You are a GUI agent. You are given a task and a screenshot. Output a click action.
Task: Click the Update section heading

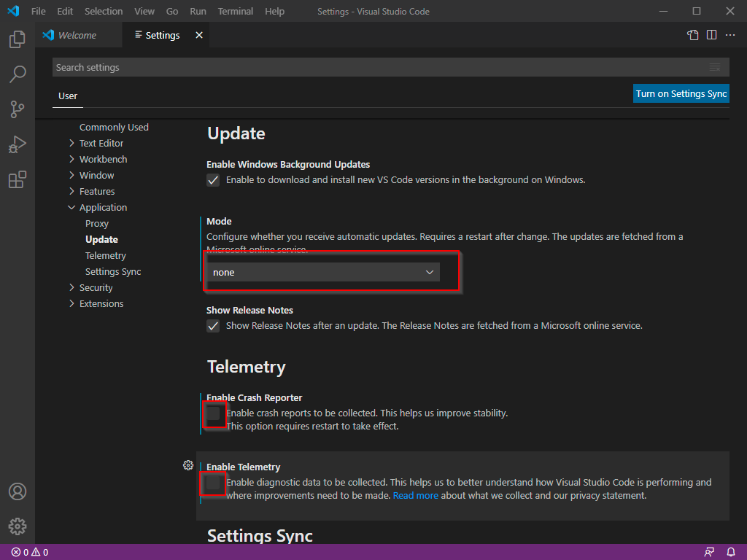click(x=236, y=133)
